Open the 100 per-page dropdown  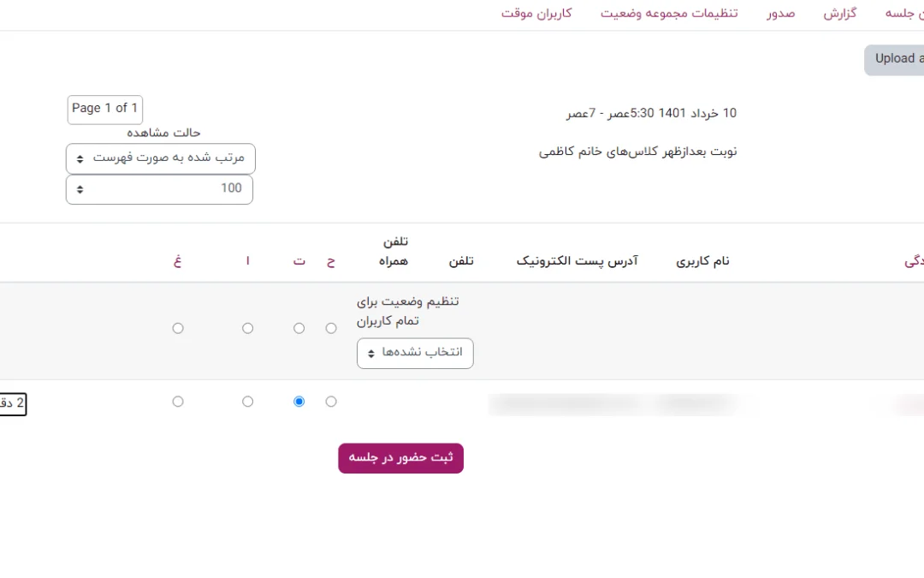pos(159,189)
